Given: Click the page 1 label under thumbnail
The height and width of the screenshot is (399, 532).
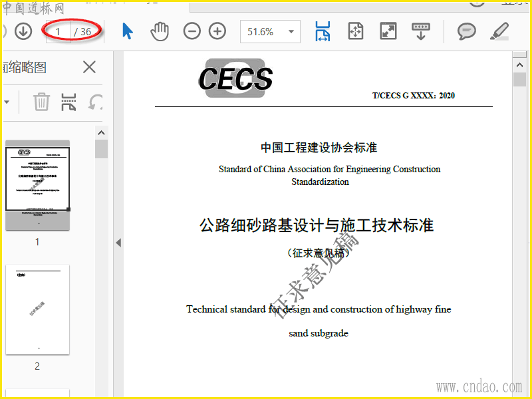Looking at the screenshot, I should [37, 242].
